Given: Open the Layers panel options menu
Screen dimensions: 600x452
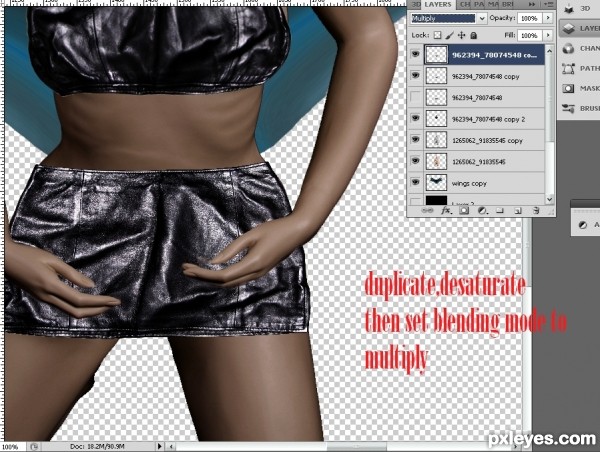Looking at the screenshot, I should coord(549,4).
